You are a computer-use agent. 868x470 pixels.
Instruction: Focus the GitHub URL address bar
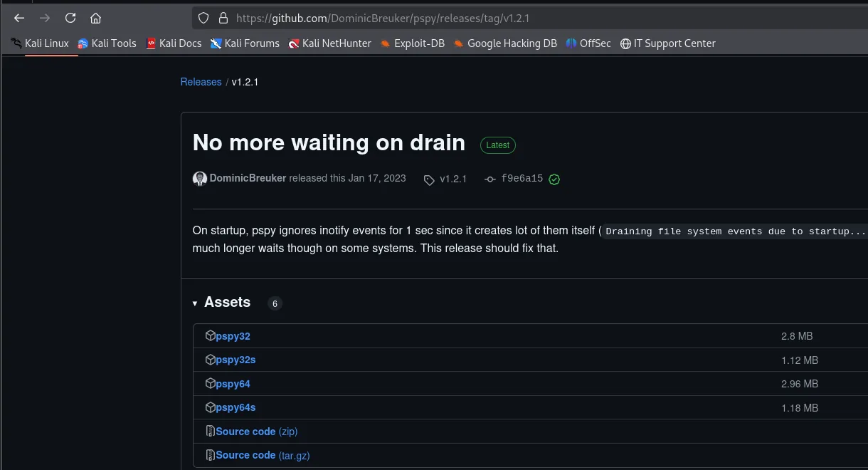(529, 18)
